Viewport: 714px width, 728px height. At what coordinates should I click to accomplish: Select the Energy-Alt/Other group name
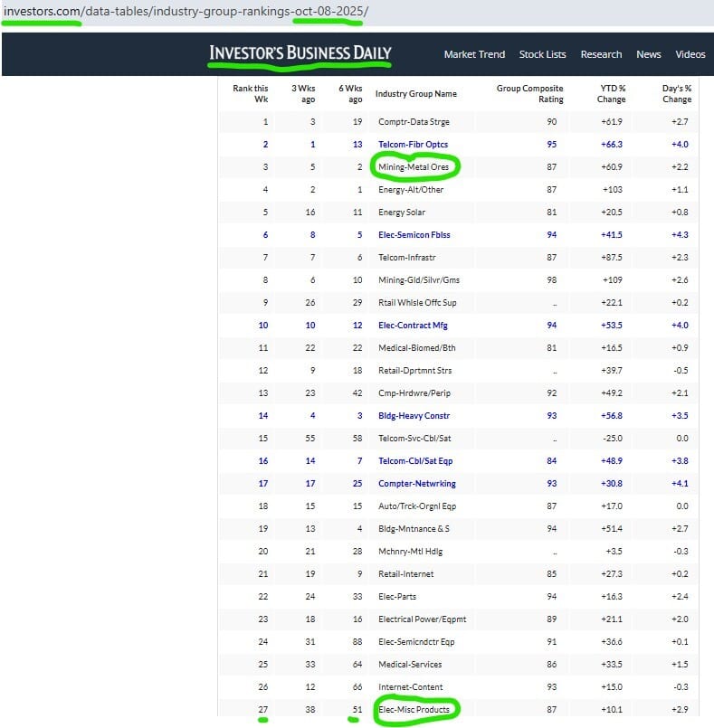coord(411,189)
